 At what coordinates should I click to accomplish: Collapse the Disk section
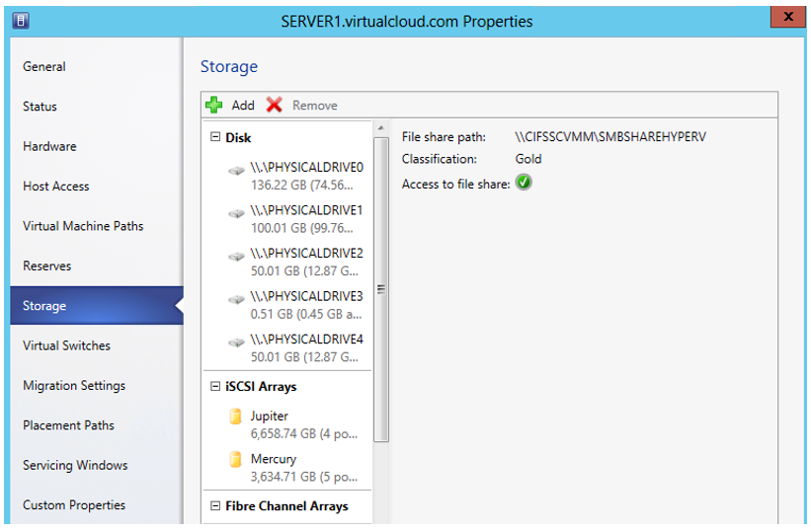coord(215,137)
